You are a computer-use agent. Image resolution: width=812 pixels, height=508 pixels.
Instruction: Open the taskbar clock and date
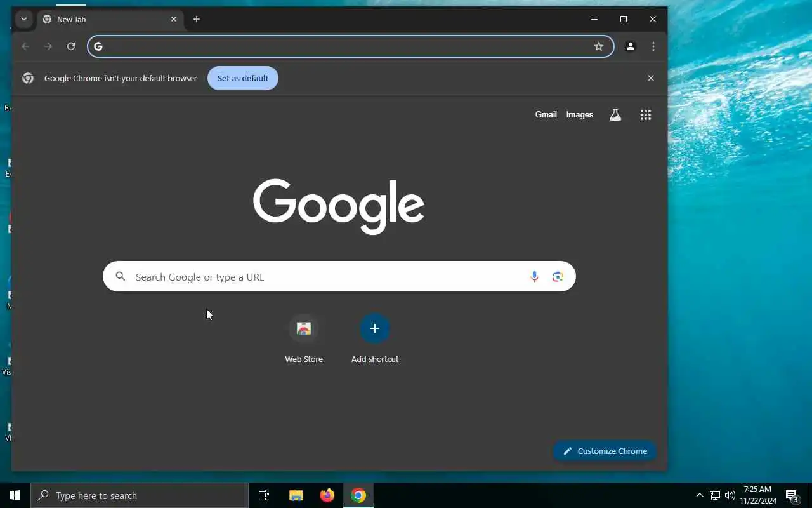758,495
